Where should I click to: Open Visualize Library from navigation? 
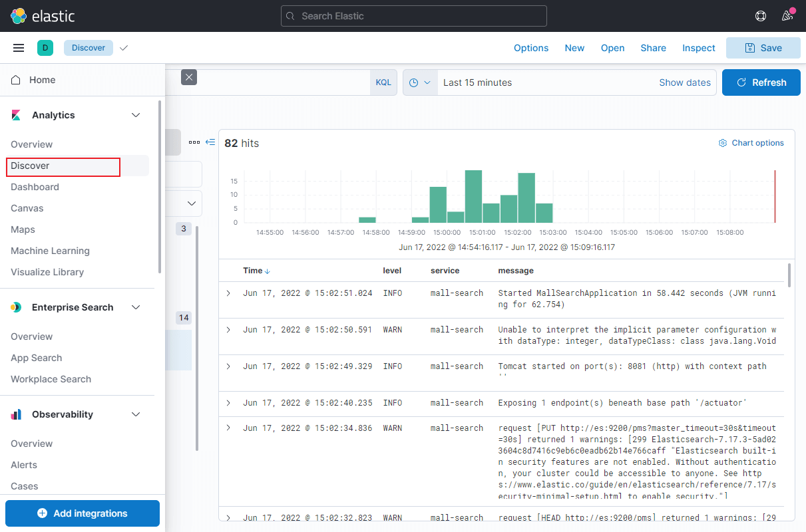pos(47,272)
